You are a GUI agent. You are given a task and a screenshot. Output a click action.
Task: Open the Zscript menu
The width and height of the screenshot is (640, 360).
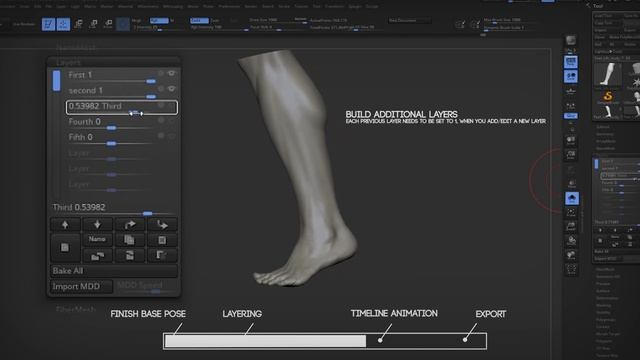[x=371, y=7]
